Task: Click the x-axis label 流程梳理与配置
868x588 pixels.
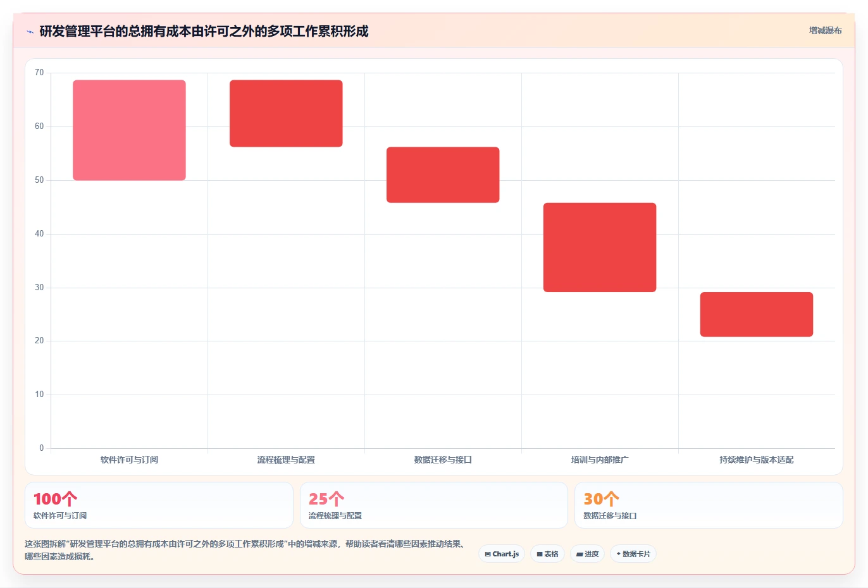Action: click(286, 460)
